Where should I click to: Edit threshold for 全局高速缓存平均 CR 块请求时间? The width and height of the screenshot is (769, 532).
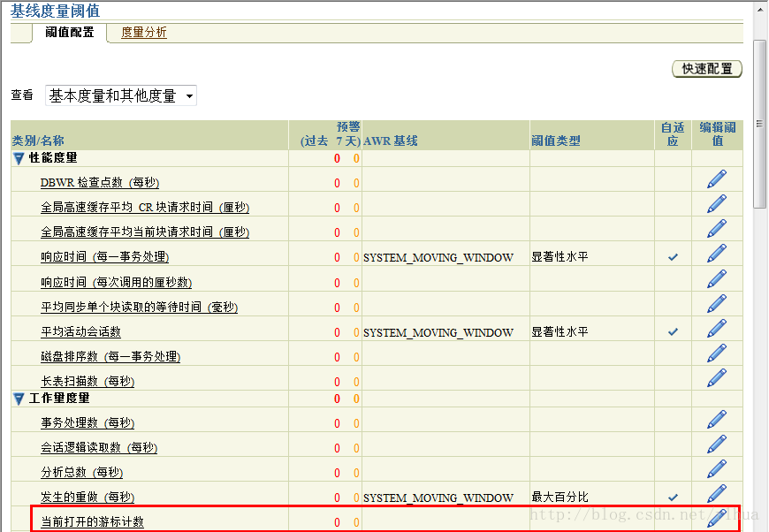tap(717, 204)
